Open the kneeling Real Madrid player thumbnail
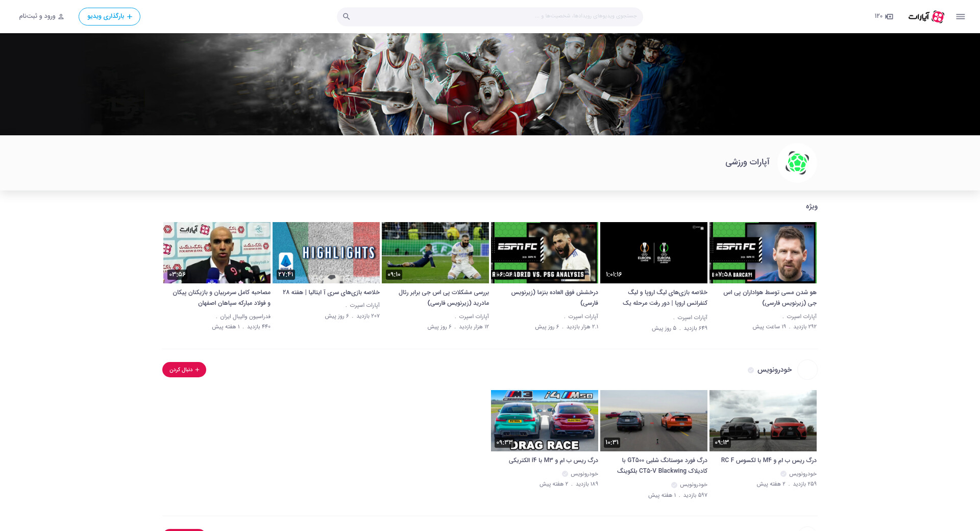 [435, 252]
